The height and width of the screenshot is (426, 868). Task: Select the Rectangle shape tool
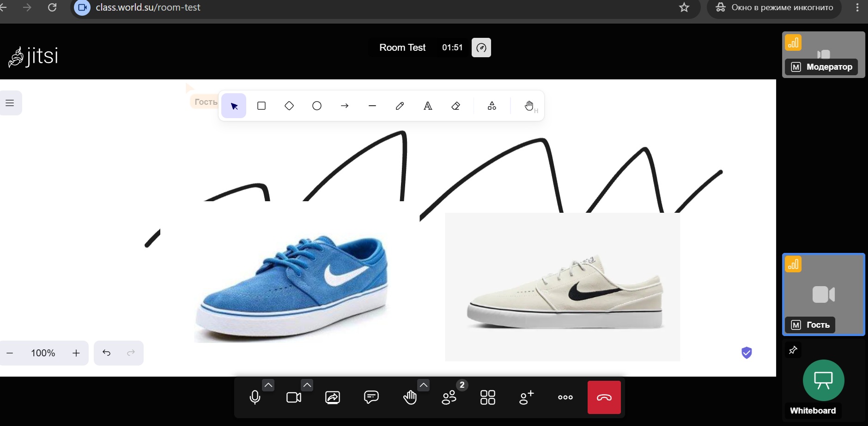261,106
